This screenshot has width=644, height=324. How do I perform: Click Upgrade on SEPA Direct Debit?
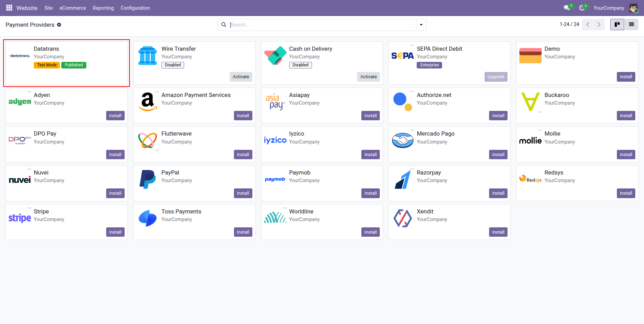[x=496, y=77]
